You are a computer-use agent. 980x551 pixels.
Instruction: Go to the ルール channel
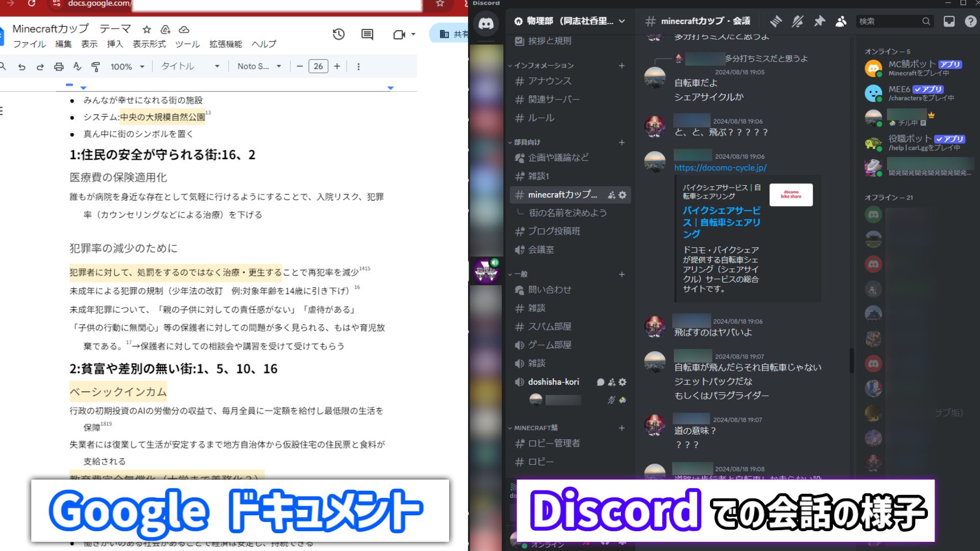(570, 118)
